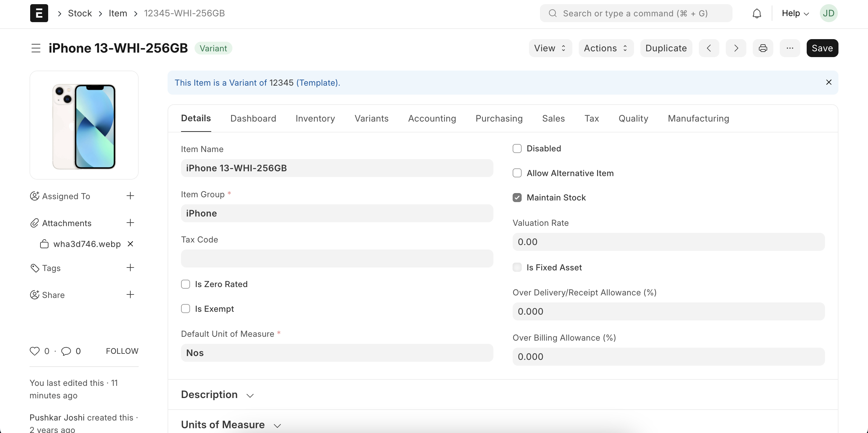The image size is (868, 433).
Task: Edit Over Delivery/Receipt Allowance field
Action: [669, 311]
